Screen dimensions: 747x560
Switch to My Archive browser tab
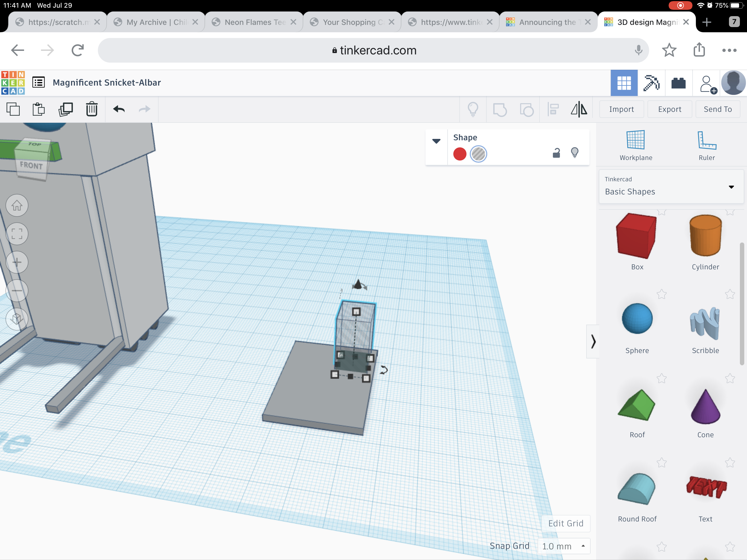point(156,22)
